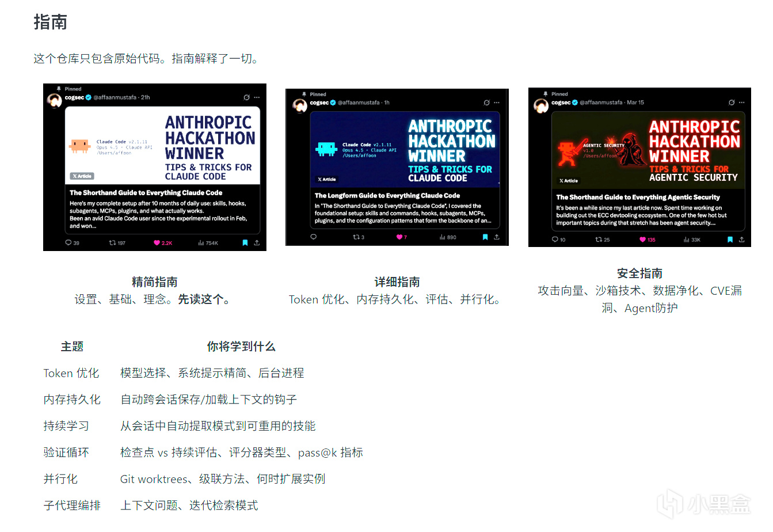Click the reply icon on the Shorthand Claude Code tweet
This screenshot has height=532, width=773.
click(x=68, y=243)
